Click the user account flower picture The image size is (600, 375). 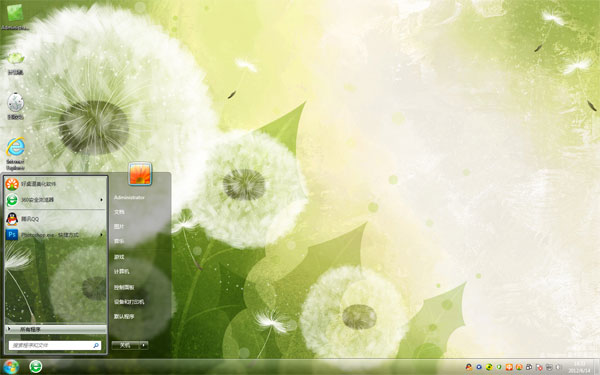(140, 174)
